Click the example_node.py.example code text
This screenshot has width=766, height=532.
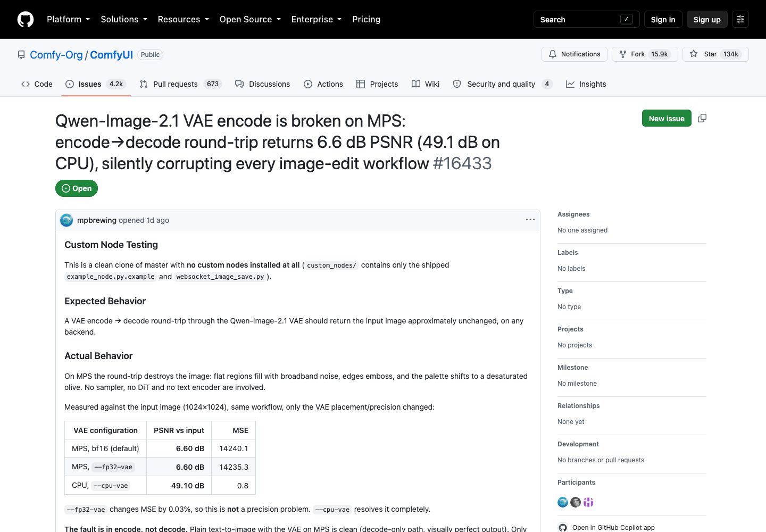pos(111,277)
